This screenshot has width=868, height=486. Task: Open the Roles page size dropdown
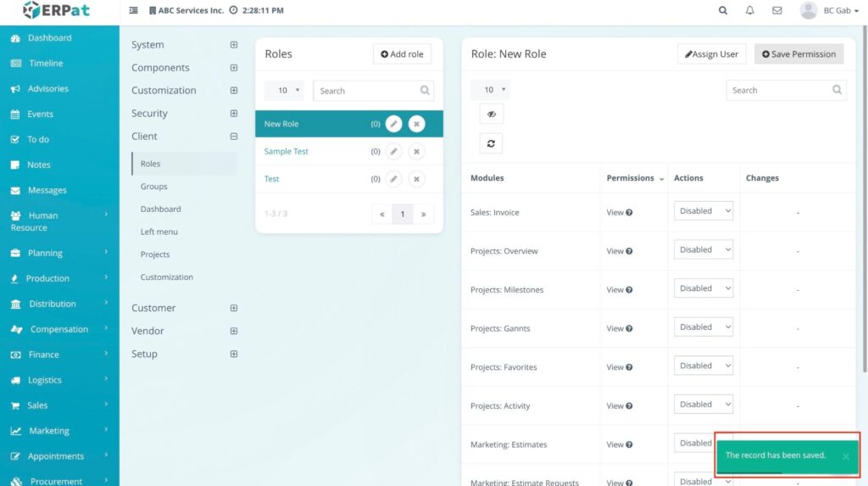pos(284,91)
